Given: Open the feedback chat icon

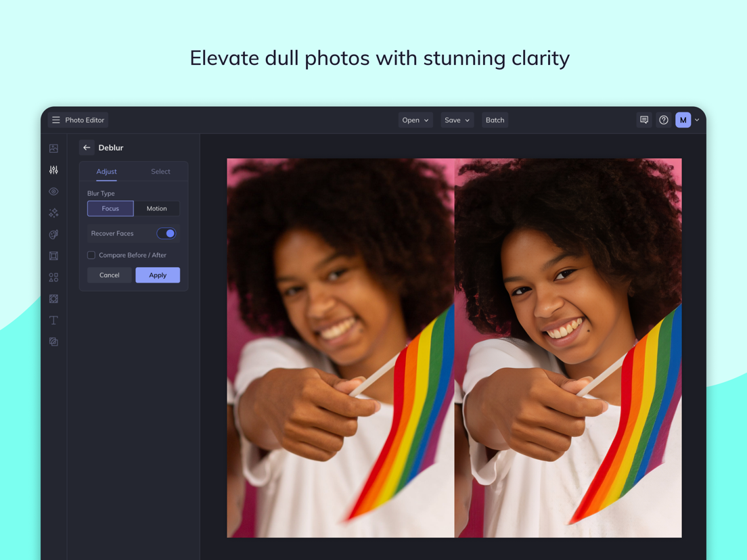Looking at the screenshot, I should (x=644, y=120).
